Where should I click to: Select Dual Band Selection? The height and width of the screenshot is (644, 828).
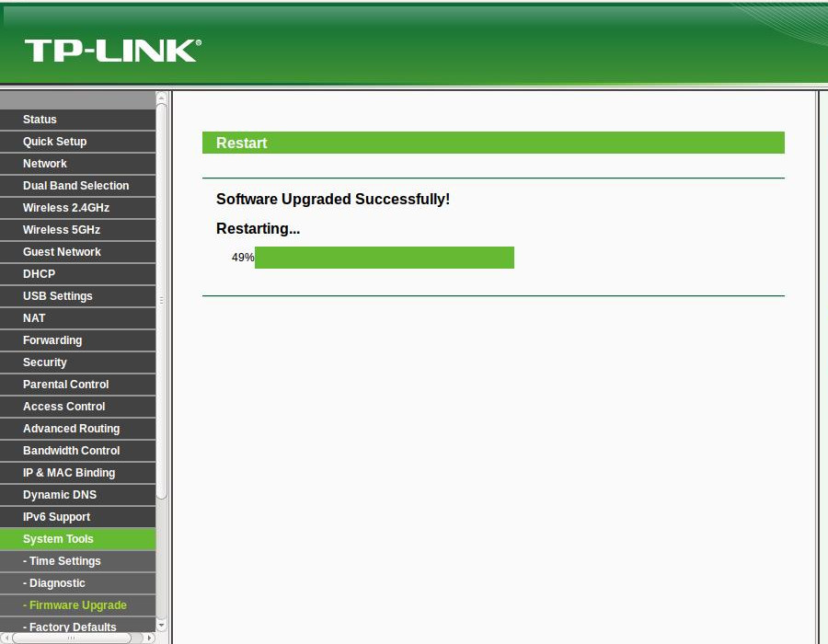75,186
